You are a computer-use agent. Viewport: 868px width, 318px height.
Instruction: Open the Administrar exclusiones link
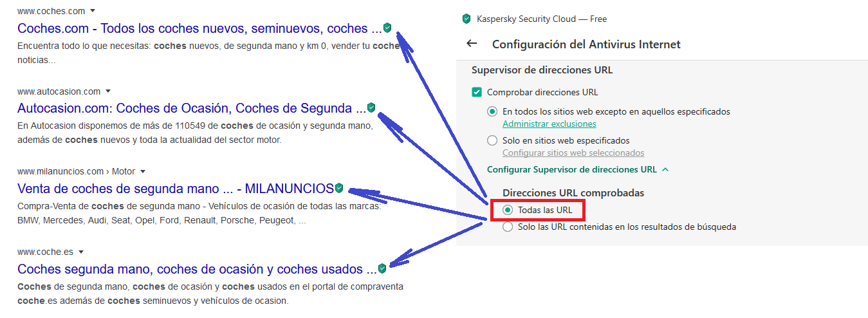click(x=549, y=124)
